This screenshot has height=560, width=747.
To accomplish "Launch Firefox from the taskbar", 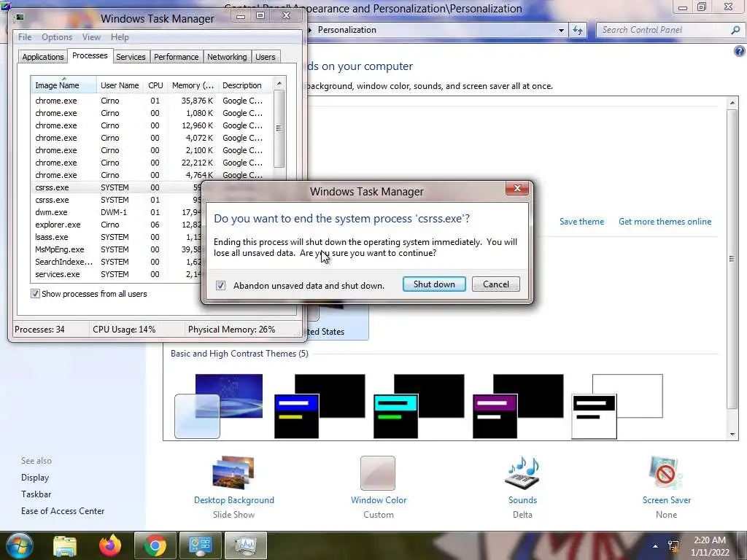I will tap(110, 545).
